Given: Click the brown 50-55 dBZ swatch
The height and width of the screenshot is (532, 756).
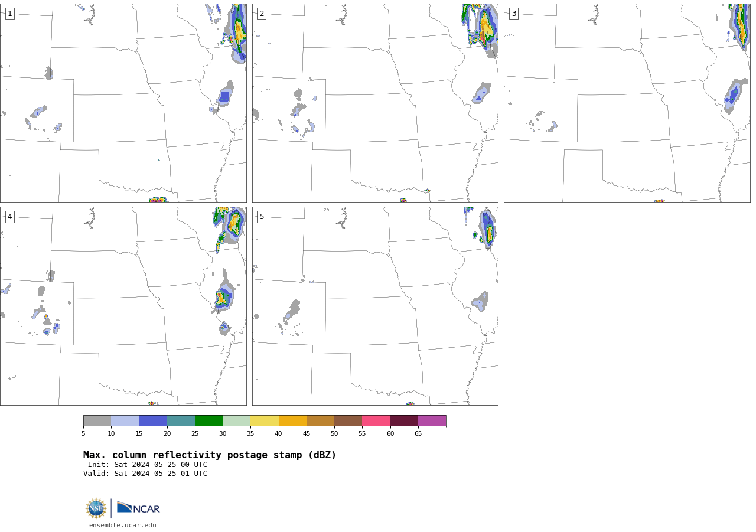Looking at the screenshot, I should coord(348,421).
